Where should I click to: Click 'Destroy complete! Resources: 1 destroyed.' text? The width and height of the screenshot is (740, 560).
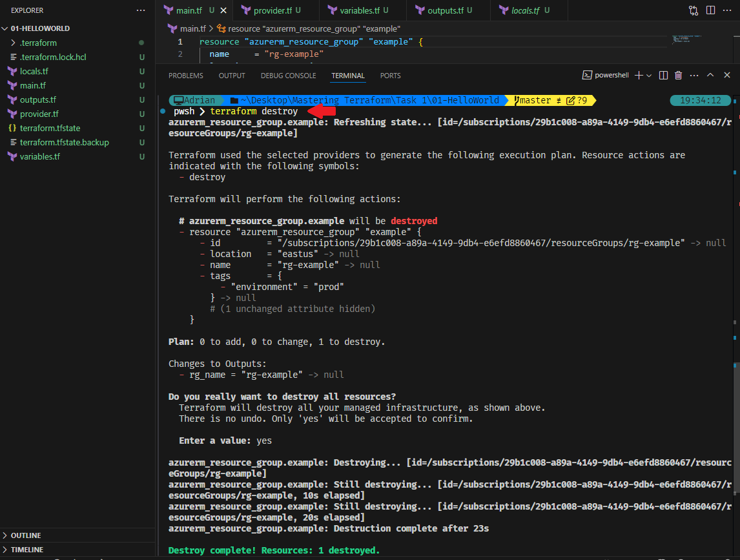[274, 550]
